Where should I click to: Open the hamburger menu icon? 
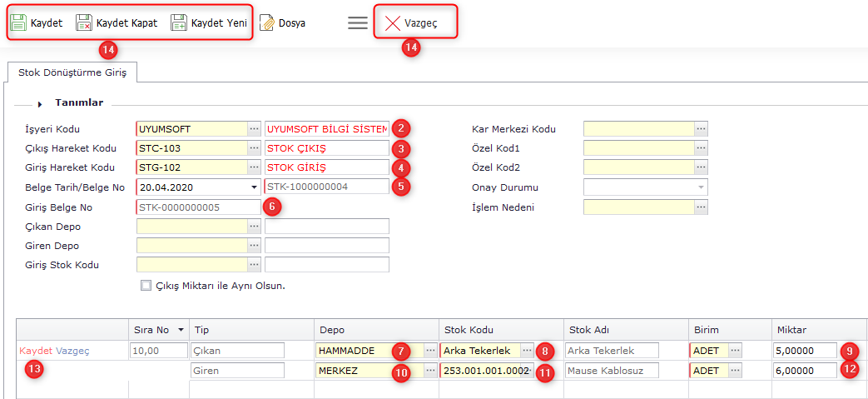[x=358, y=23]
